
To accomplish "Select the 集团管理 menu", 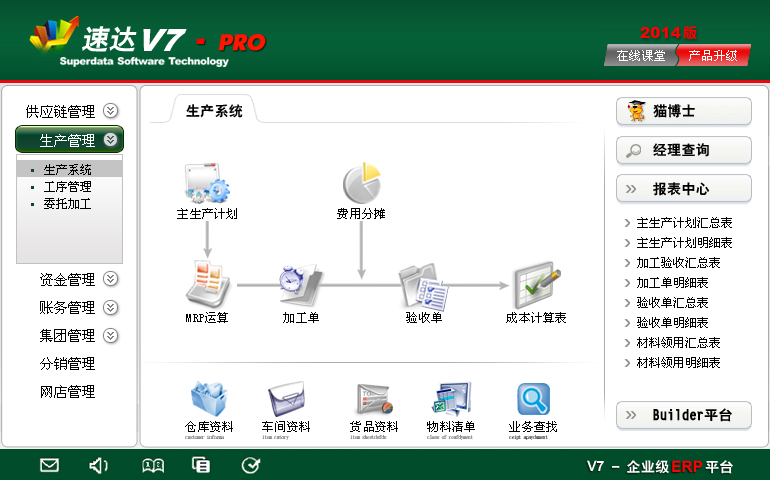I will (x=67, y=336).
